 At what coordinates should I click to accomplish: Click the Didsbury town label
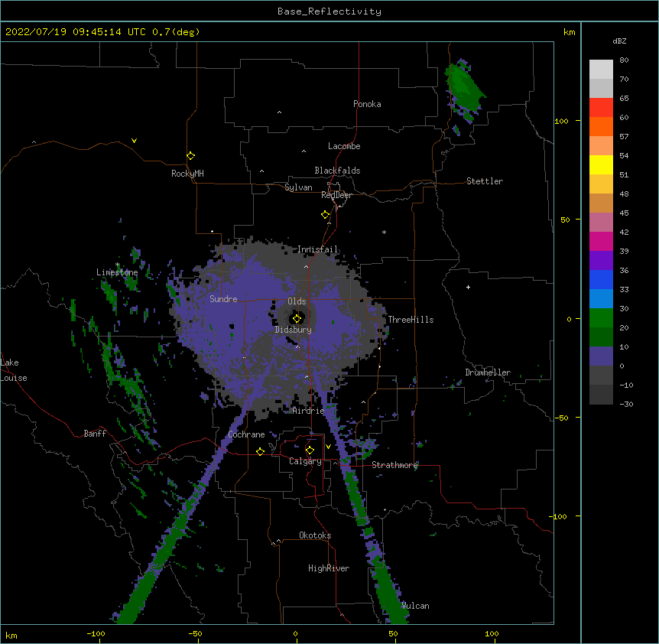click(294, 330)
